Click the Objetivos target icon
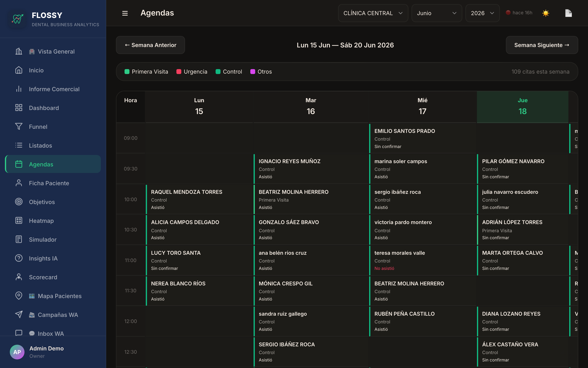588x368 pixels. [x=19, y=202]
